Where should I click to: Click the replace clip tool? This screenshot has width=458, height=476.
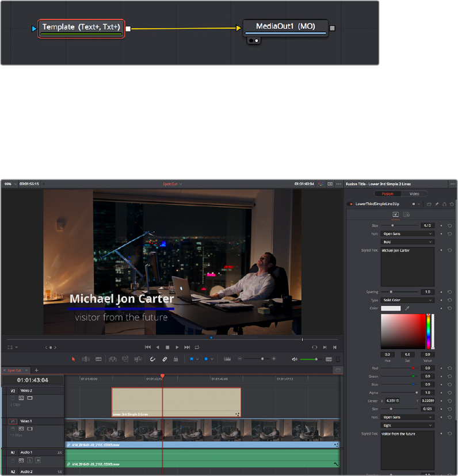tap(138, 359)
